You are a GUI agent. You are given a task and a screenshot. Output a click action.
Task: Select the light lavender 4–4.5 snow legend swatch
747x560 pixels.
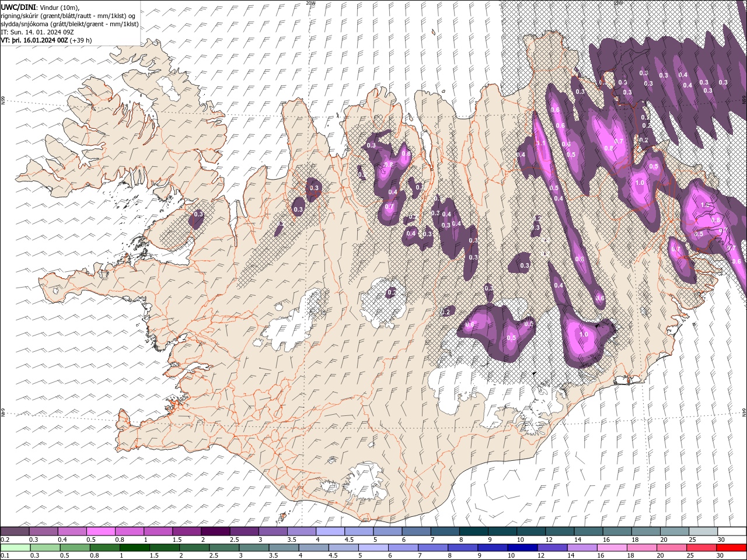[x=330, y=531]
